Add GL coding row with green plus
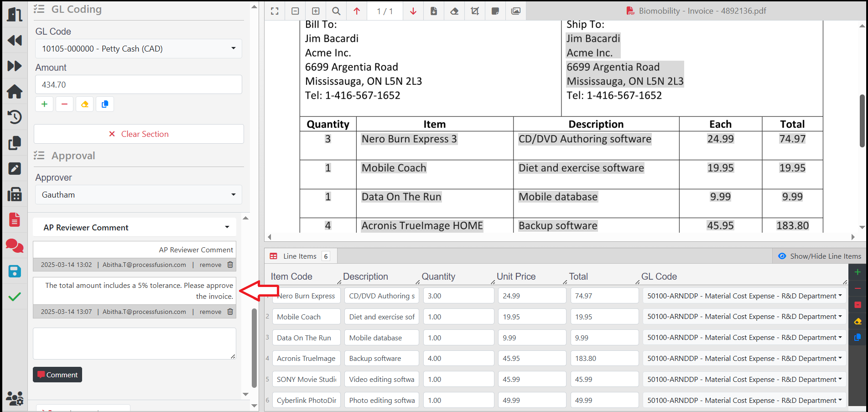 (44, 104)
